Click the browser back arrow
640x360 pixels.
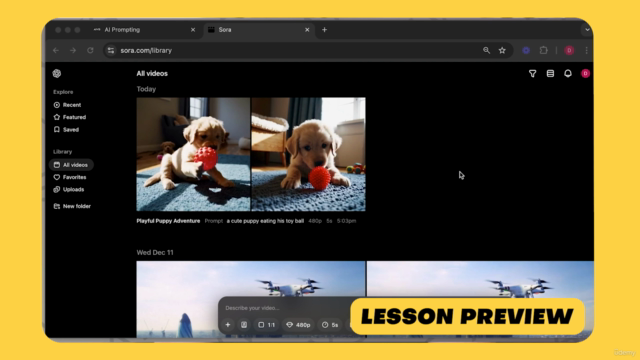point(56,51)
